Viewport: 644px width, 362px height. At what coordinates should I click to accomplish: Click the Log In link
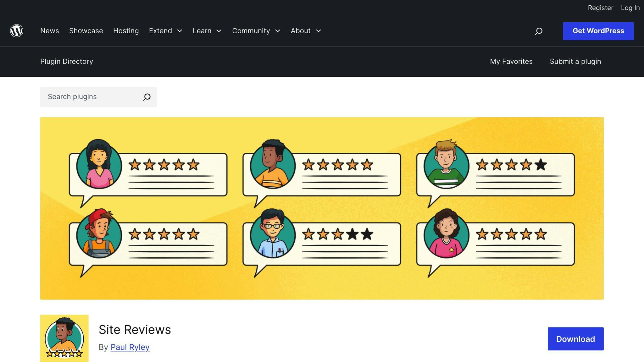pos(630,8)
